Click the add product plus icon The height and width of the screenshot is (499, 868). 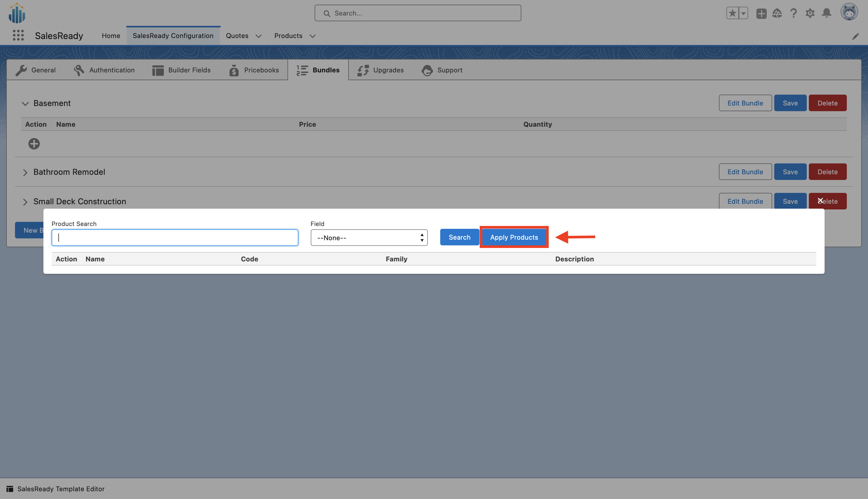pyautogui.click(x=34, y=143)
